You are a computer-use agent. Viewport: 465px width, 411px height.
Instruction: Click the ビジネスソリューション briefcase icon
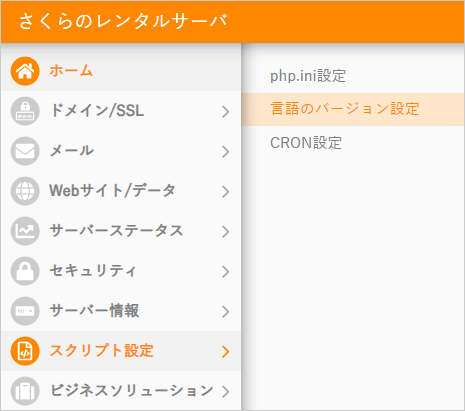pos(25,391)
